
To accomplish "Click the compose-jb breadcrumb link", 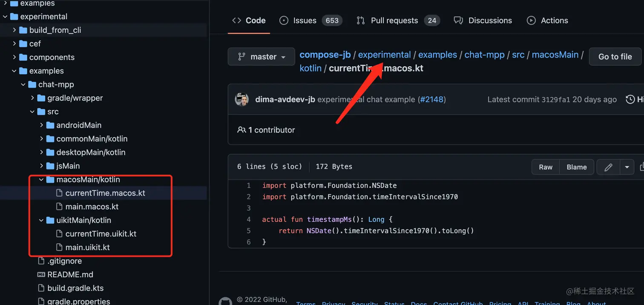I will (x=325, y=55).
